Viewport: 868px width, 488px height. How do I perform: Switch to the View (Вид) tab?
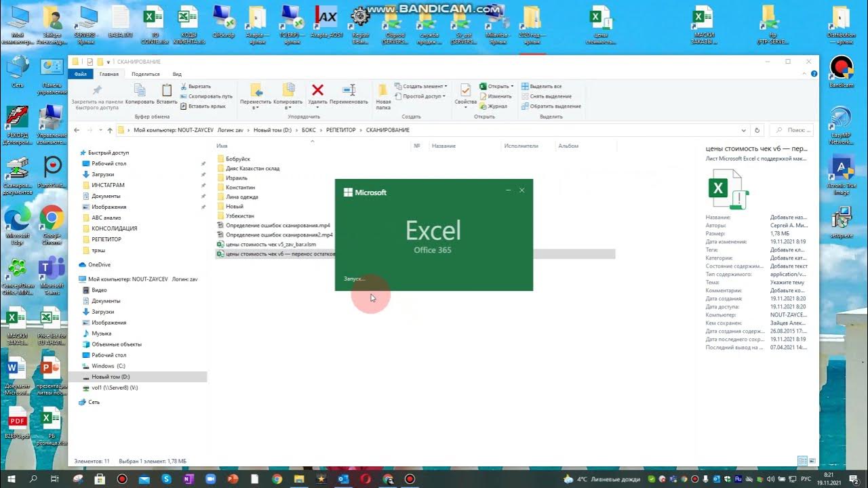click(177, 74)
